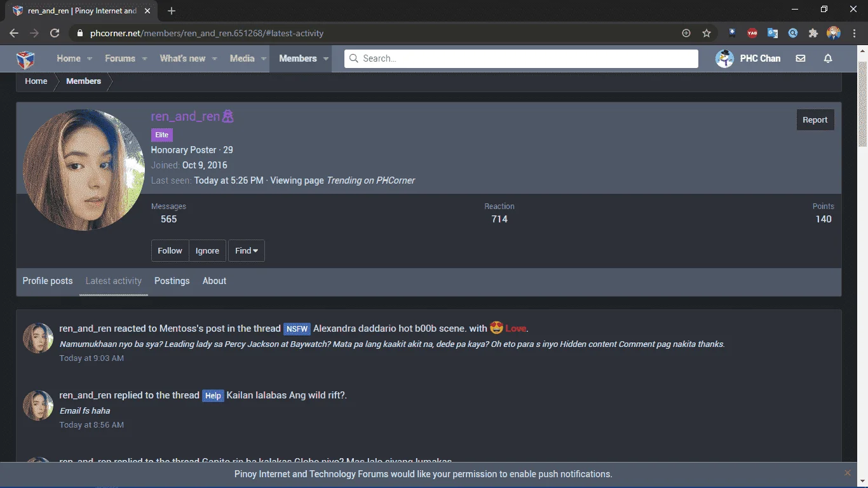
Task: Open Home in the navigation bar
Action: (69, 58)
